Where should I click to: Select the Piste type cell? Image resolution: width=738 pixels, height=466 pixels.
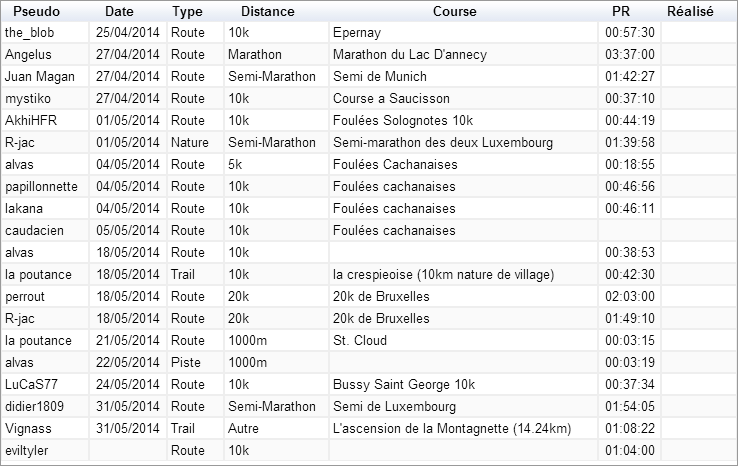coord(195,362)
